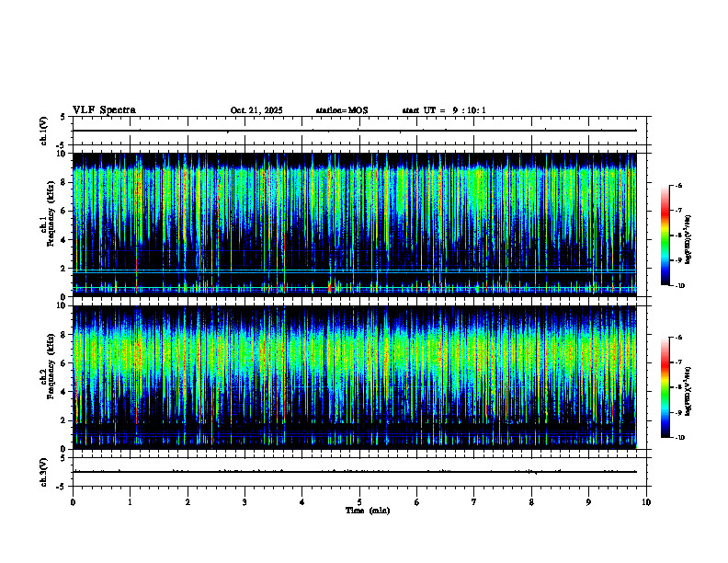Click the ch.2 color bar log(PSD) label

click(x=688, y=392)
